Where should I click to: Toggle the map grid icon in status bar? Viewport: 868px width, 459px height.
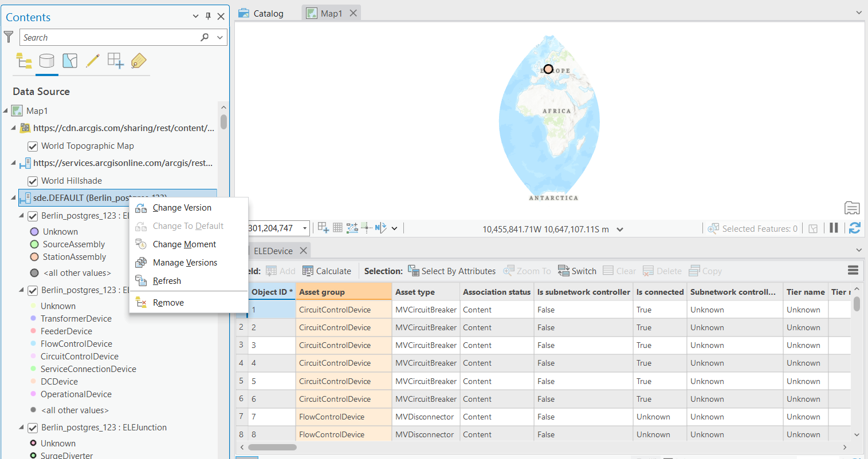click(x=337, y=228)
